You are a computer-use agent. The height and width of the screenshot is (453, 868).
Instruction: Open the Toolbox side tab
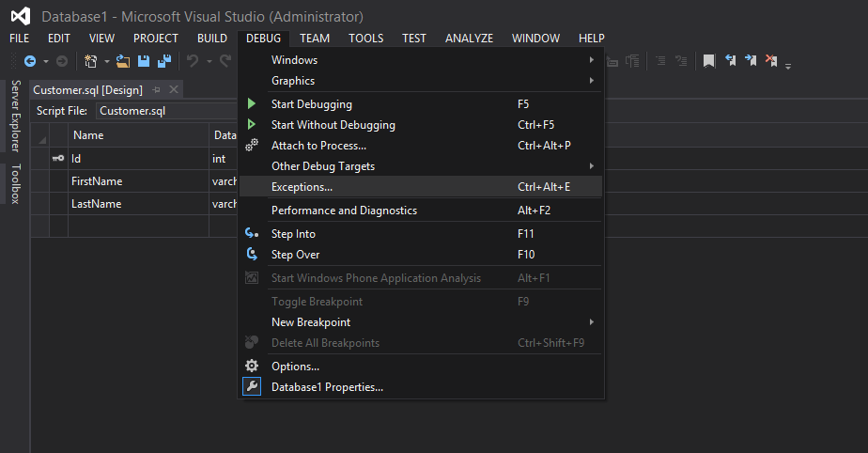[x=15, y=184]
